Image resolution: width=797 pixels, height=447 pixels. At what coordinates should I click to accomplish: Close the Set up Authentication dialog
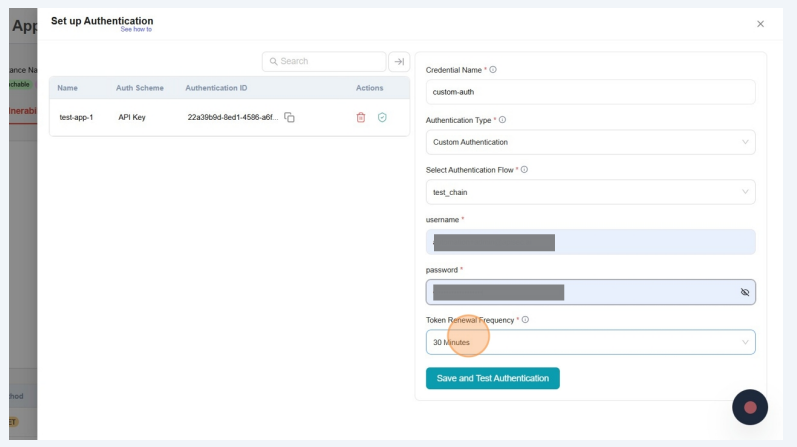(x=760, y=23)
